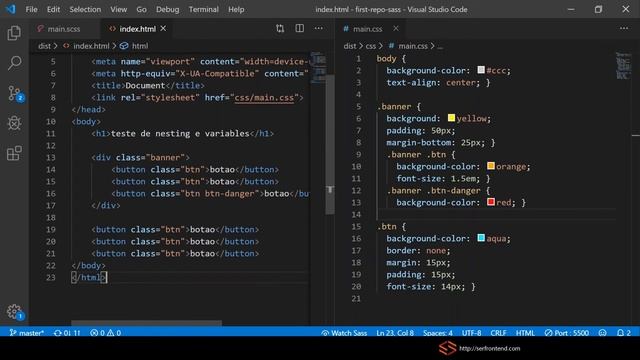The width and height of the screenshot is (640, 360).
Task: Click line number 15 in main.css
Action: (x=356, y=227)
